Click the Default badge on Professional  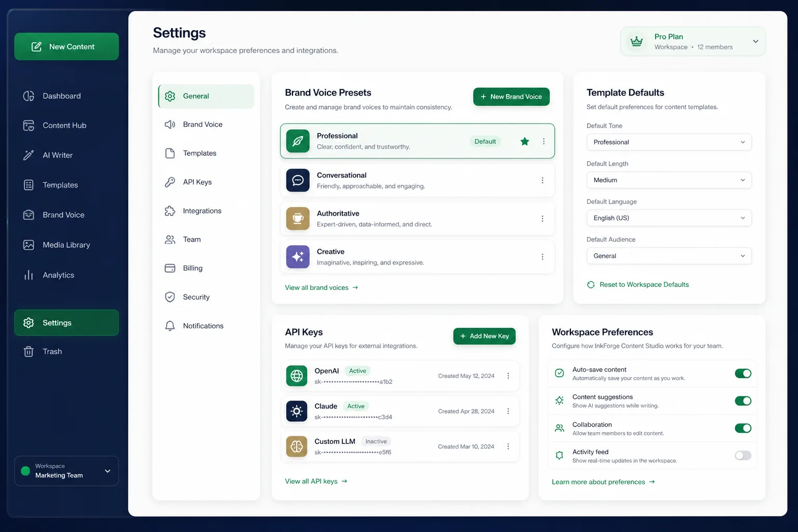pyautogui.click(x=485, y=141)
